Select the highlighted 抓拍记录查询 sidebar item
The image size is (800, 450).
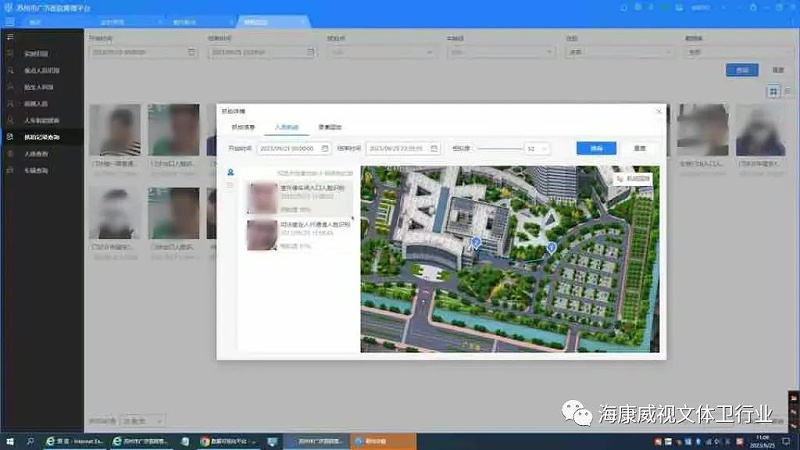[x=42, y=137]
